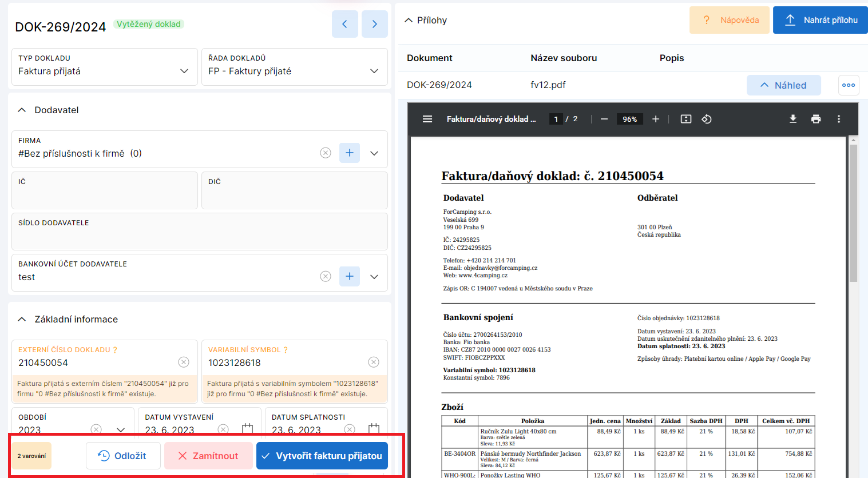Screen dimensions: 868x478
Task: Fit PDF page to width
Action: (686, 119)
